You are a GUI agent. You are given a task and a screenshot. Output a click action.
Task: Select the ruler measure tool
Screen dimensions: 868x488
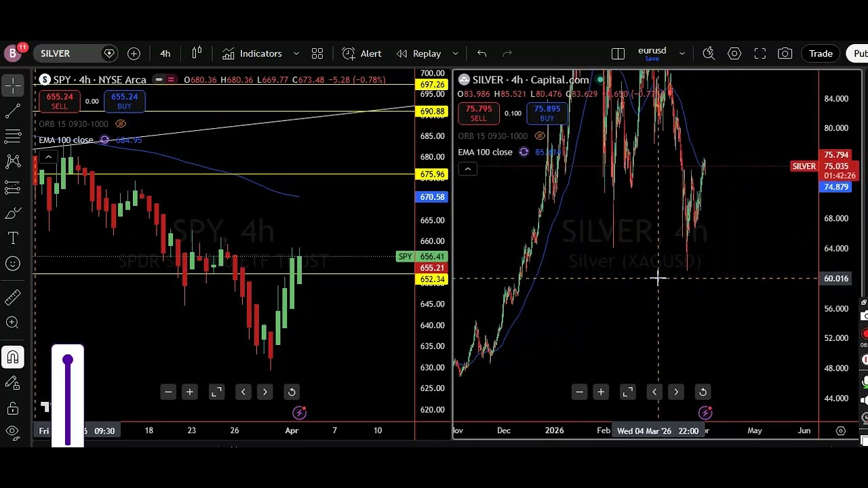(13, 298)
